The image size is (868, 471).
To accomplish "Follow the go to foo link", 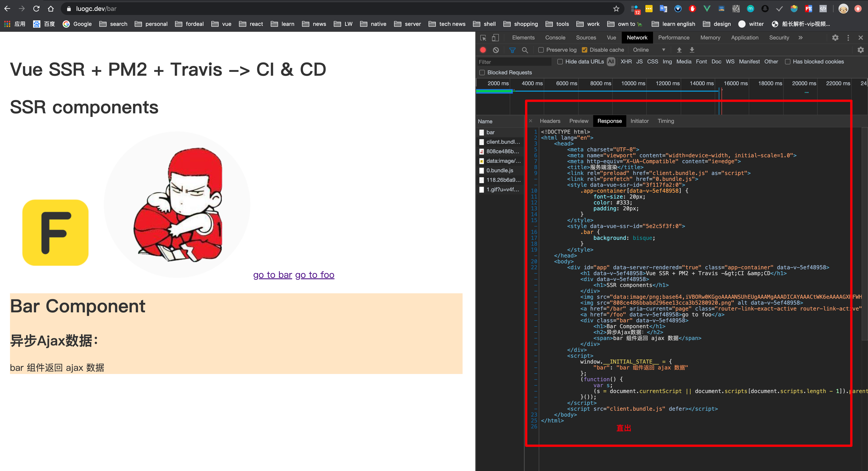I will coord(314,275).
